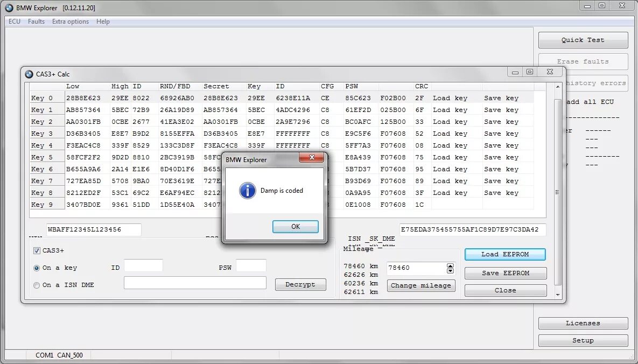Decrease mileage with the spinner down arrow
Screen dimensions: 638x364
[x=451, y=271]
